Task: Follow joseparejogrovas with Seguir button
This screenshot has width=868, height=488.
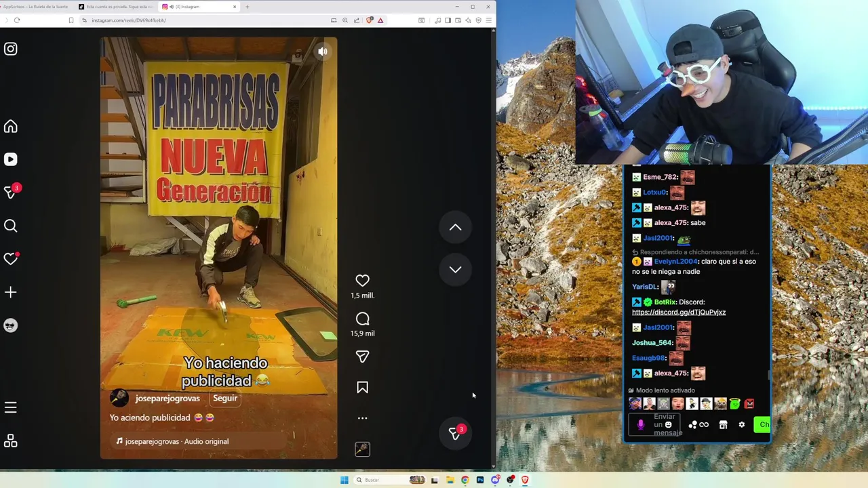Action: tap(225, 399)
